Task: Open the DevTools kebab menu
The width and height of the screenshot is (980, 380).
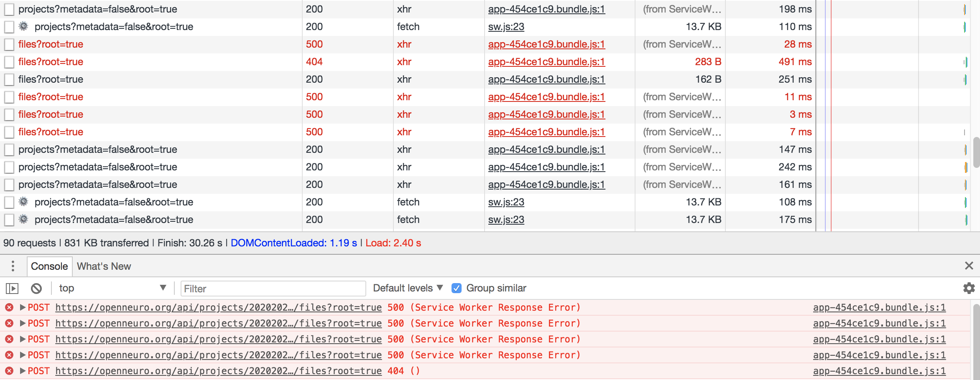Action: pos(13,266)
